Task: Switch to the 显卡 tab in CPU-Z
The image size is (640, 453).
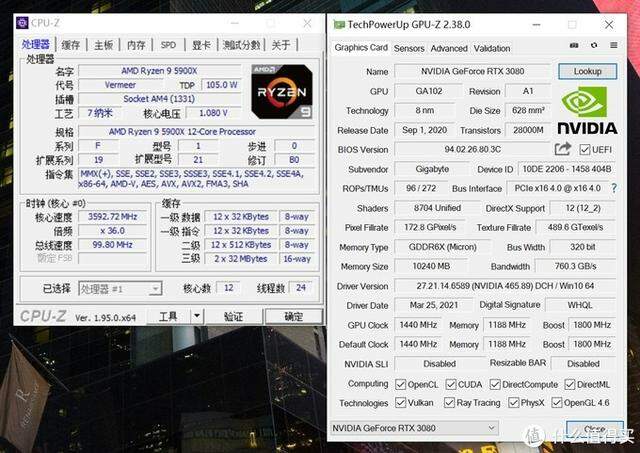Action: (201, 45)
